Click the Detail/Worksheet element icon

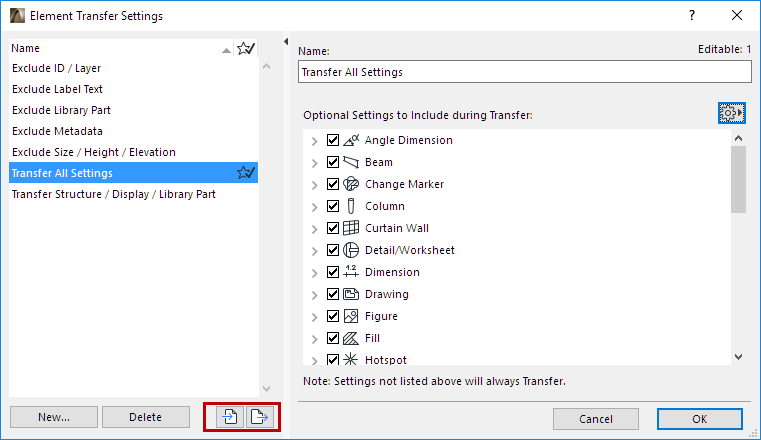351,250
